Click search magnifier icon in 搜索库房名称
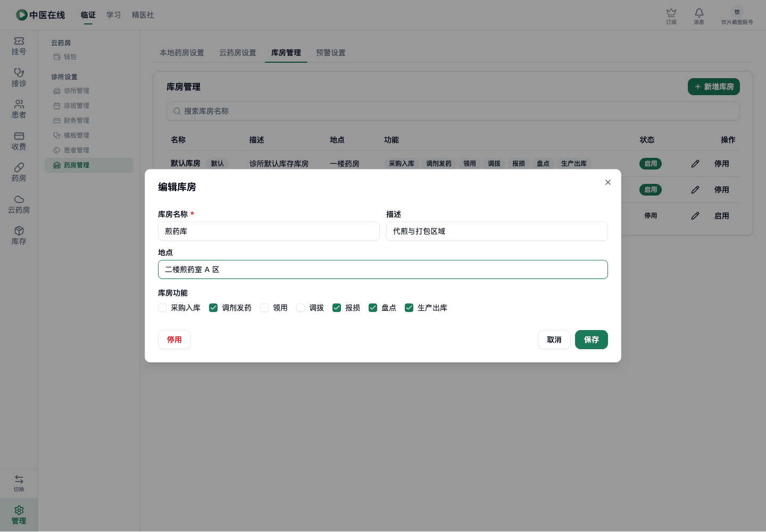 click(177, 111)
